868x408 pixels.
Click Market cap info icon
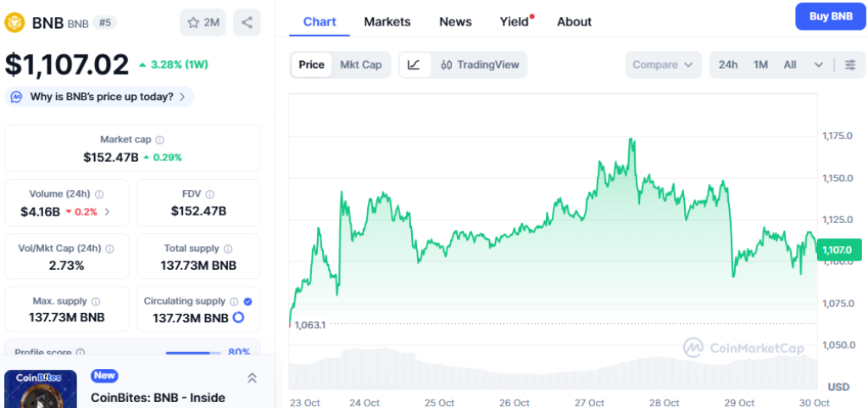160,140
